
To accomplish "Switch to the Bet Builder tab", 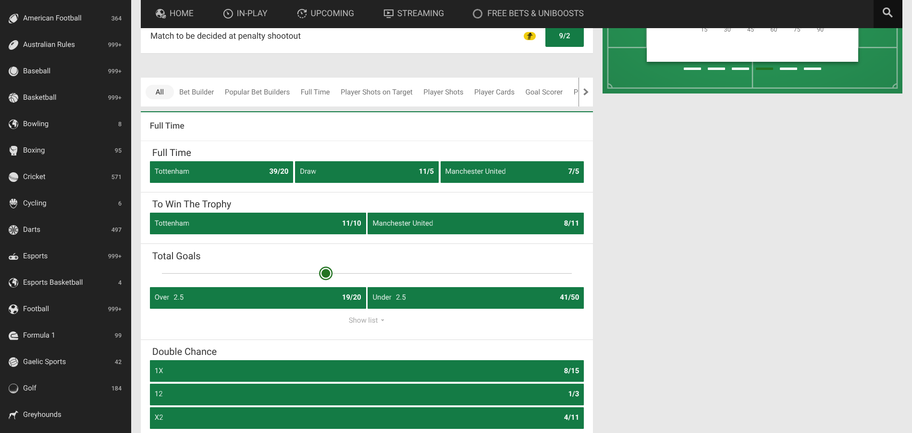I will [x=196, y=92].
